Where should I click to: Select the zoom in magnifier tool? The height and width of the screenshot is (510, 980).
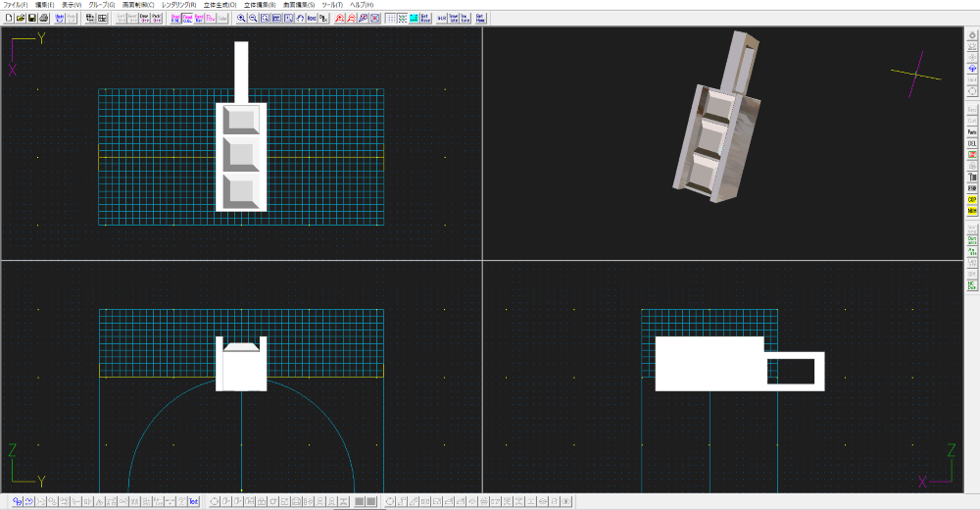(242, 19)
